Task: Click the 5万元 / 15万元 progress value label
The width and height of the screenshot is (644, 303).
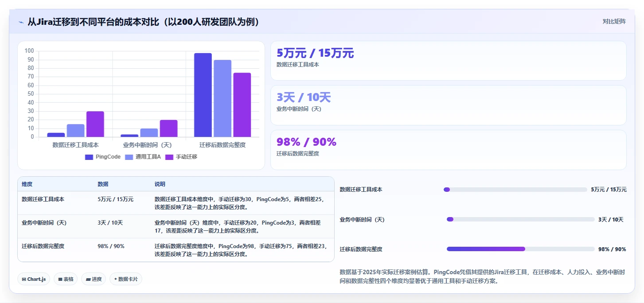Action: click(x=609, y=190)
